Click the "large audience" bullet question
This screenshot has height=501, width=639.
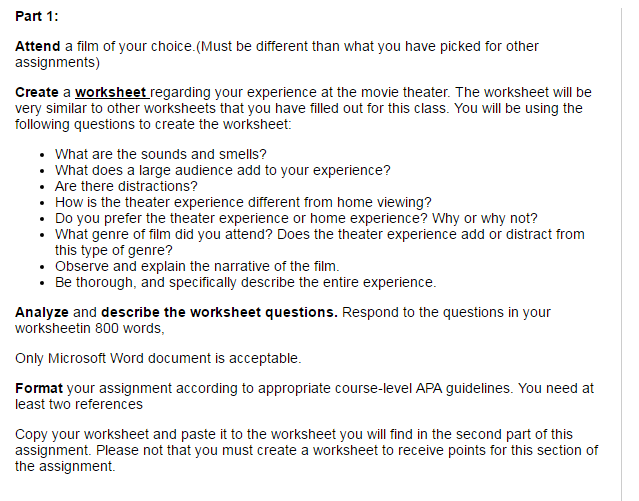(x=222, y=170)
